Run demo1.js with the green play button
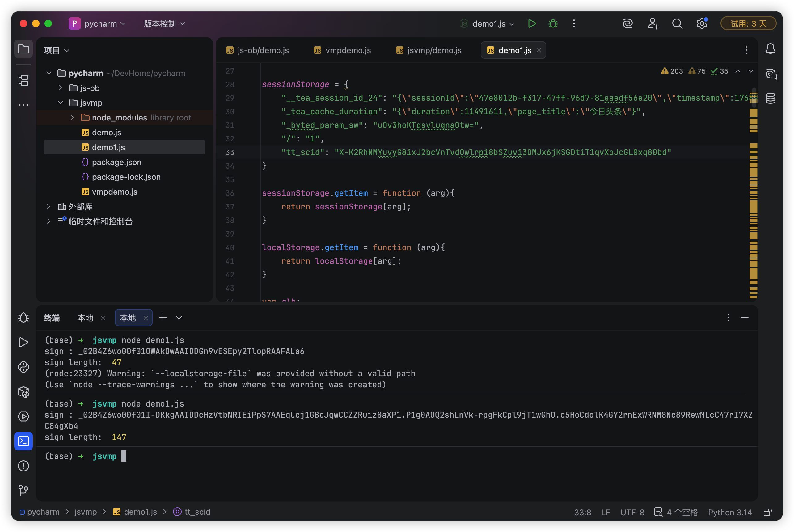794x532 pixels. [532, 23]
